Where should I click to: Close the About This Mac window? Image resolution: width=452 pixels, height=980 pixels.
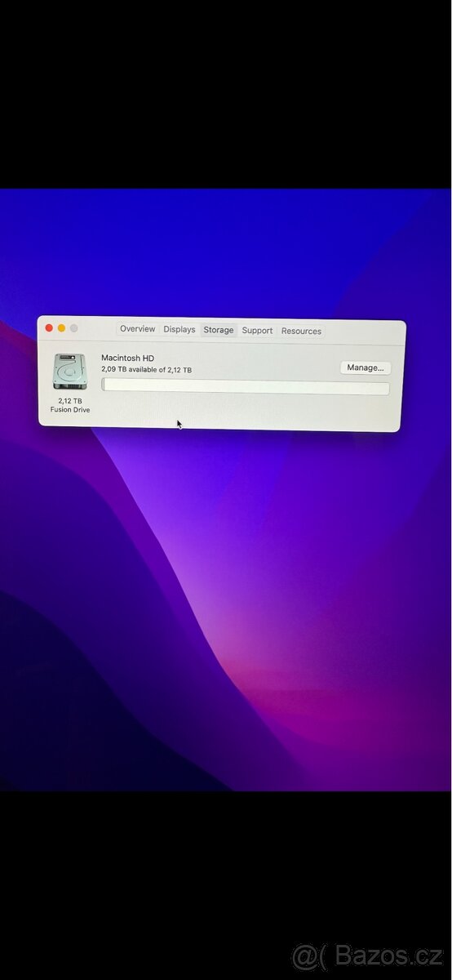click(49, 327)
